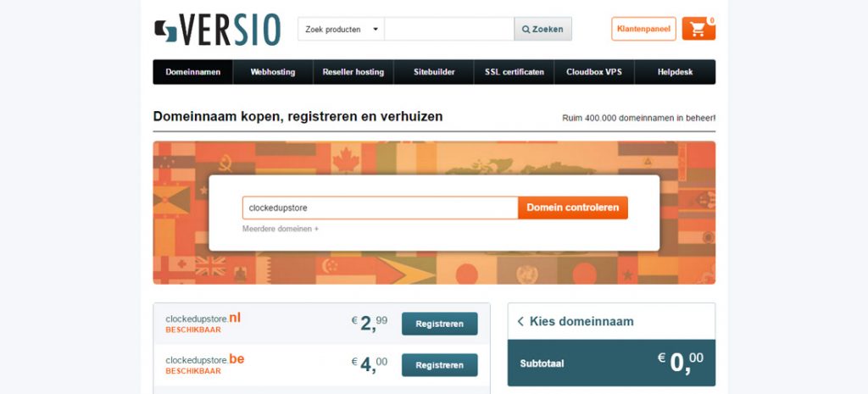Go to Reseller hosting menu
This screenshot has height=394, width=868.
click(353, 72)
